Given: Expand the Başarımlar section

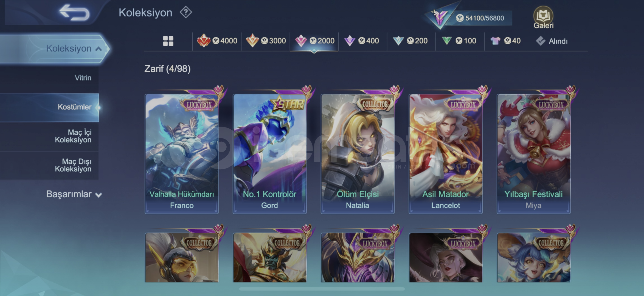Looking at the screenshot, I should pos(74,194).
